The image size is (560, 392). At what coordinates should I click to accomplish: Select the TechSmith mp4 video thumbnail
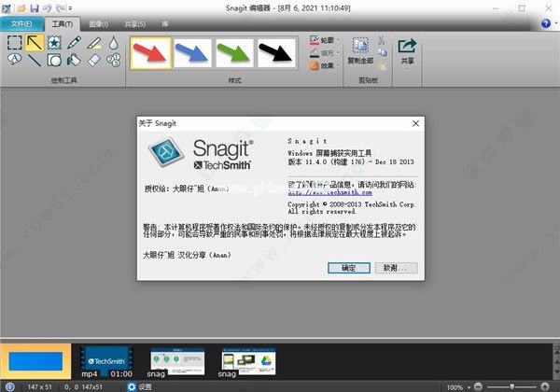pos(106,361)
